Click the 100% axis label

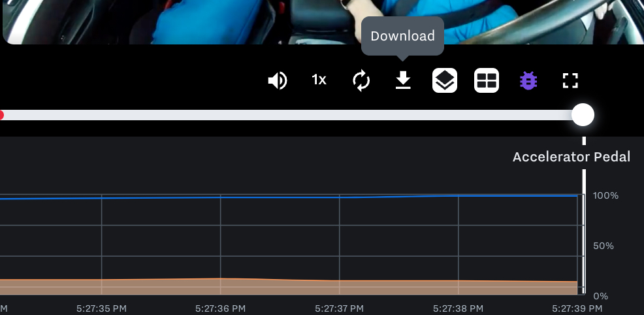(x=606, y=195)
